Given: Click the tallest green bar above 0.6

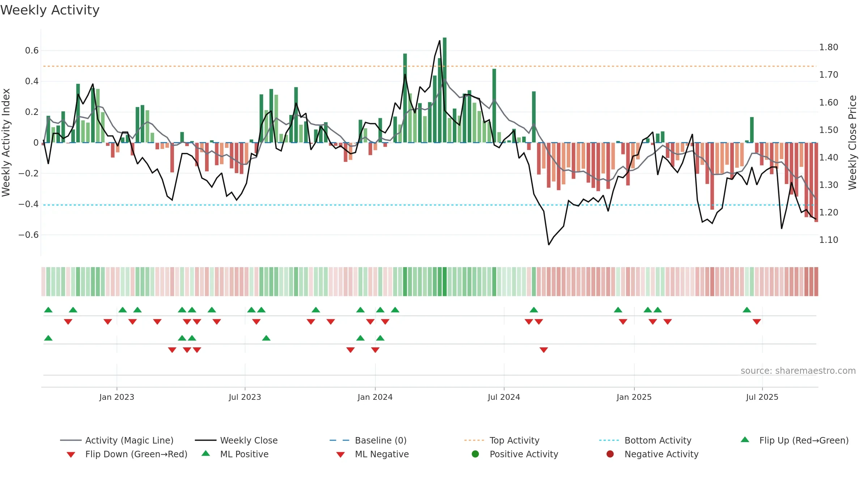Looking at the screenshot, I should click(444, 90).
